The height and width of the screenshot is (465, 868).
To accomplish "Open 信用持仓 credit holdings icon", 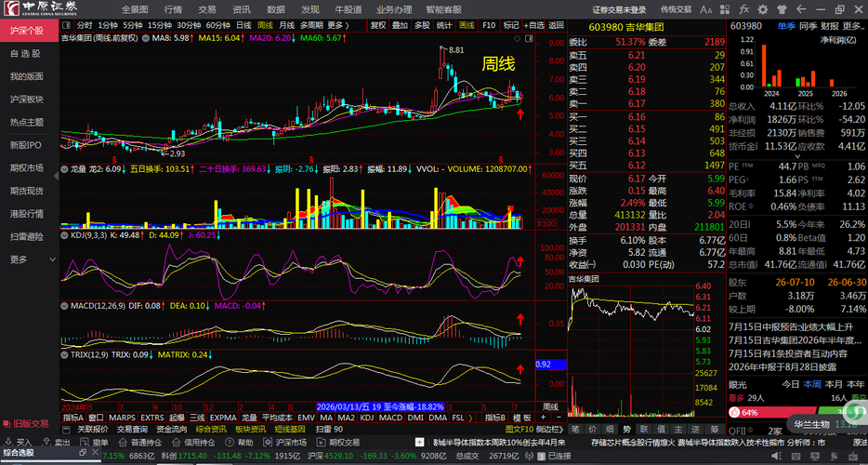I will [x=175, y=443].
